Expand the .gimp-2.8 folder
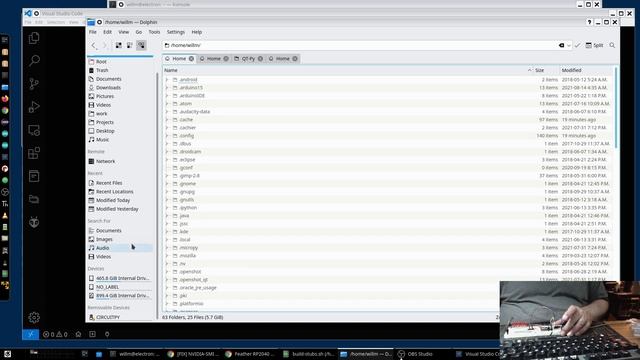Screen dimensions: 640x360 point(167,176)
